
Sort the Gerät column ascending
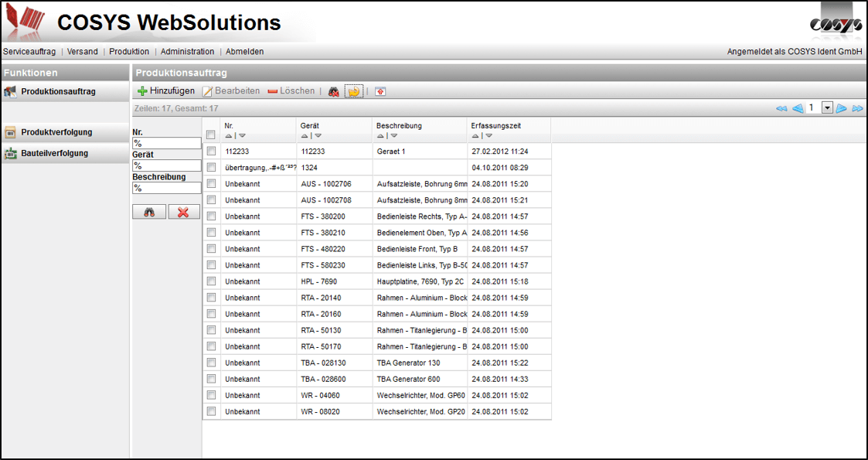coord(304,135)
